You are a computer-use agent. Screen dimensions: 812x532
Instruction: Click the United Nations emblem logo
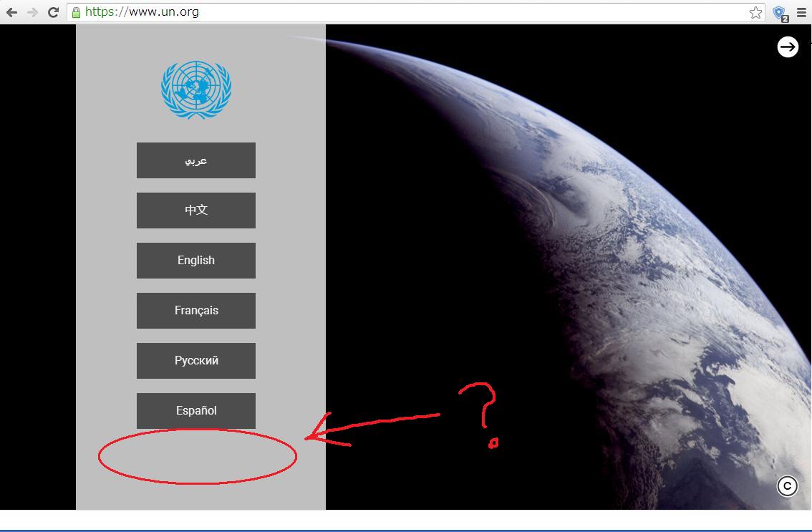coord(196,90)
